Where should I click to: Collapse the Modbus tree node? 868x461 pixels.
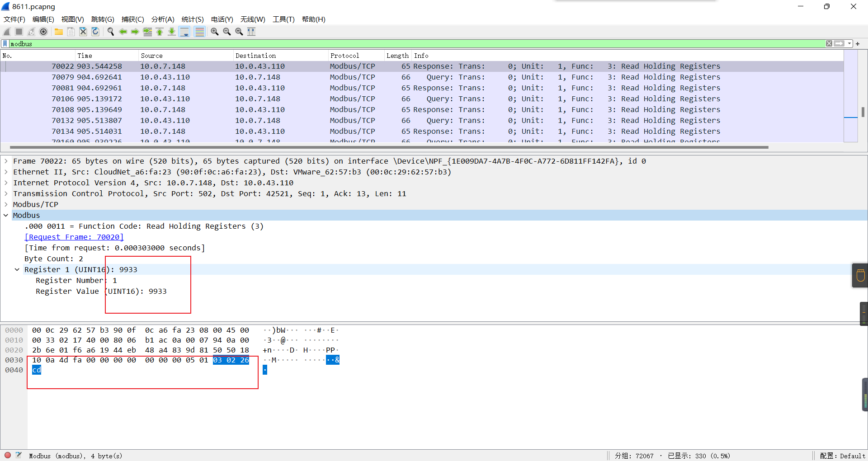6,215
